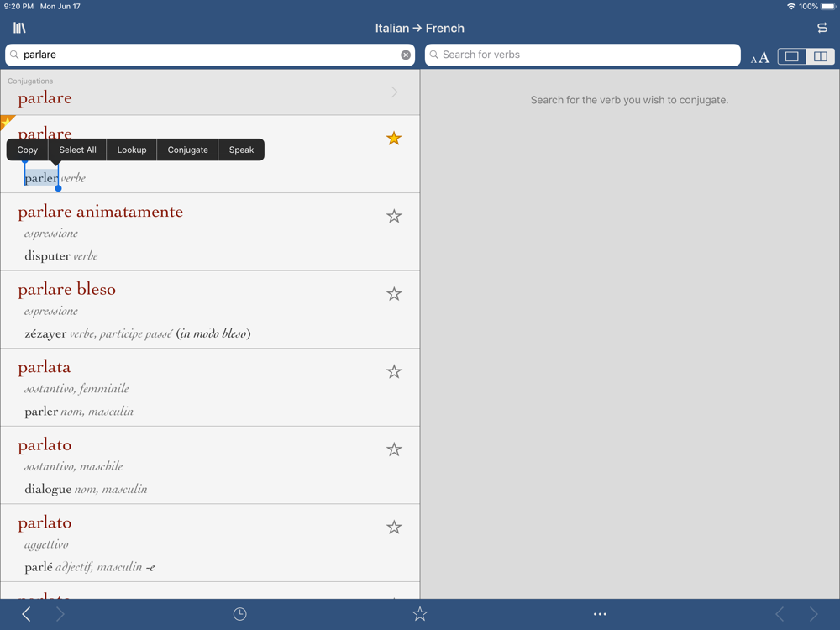Viewport: 840px width, 630px height.
Task: Tap Lookup in the selection popup
Action: [x=132, y=150]
